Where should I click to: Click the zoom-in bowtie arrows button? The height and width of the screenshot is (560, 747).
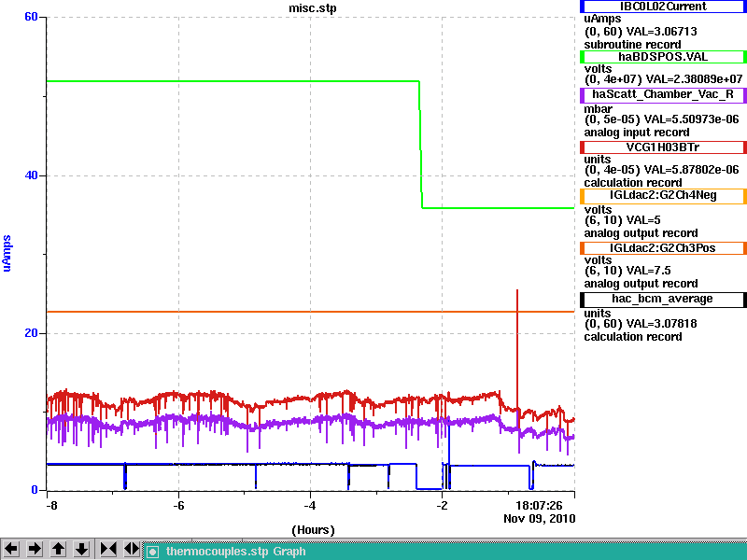coord(108,549)
